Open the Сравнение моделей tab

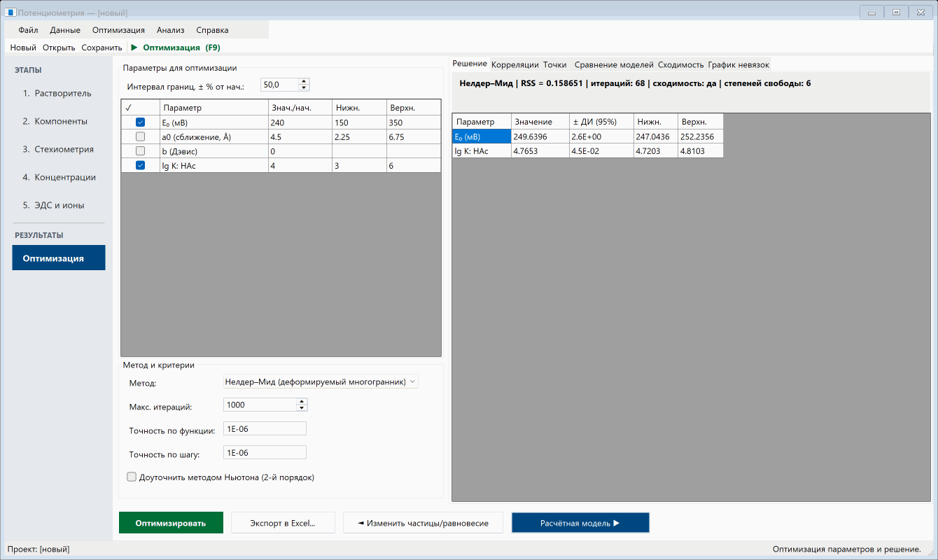click(614, 64)
